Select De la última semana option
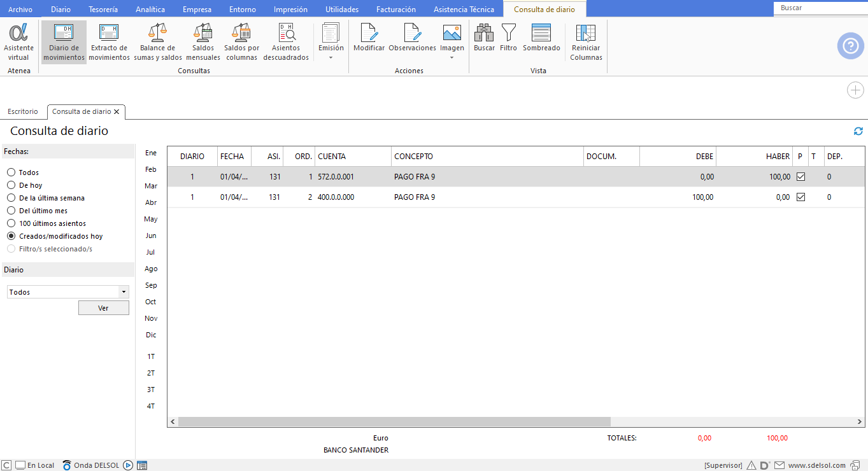This screenshot has height=471, width=868. (11, 198)
